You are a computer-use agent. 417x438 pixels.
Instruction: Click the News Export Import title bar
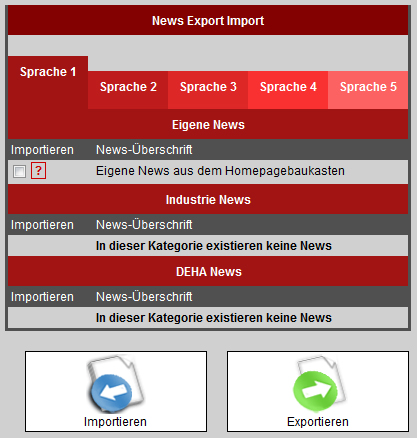(x=208, y=21)
